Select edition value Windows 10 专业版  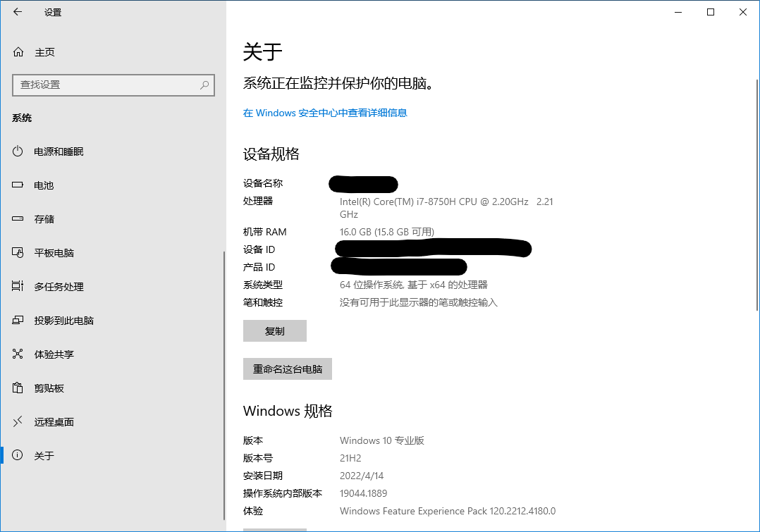(382, 440)
